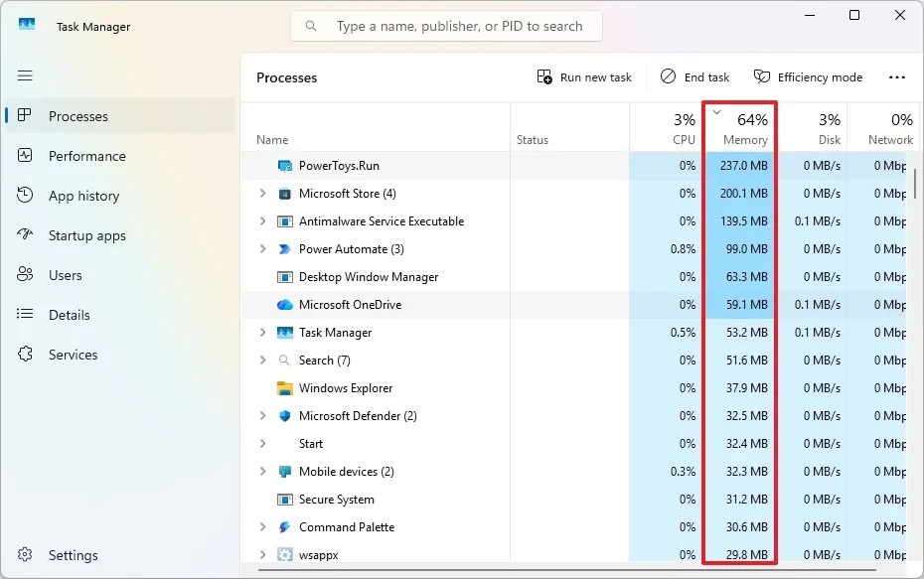Viewport: 924px width, 579px height.
Task: Click the Microsoft OneDrive cloud icon
Action: (x=285, y=305)
